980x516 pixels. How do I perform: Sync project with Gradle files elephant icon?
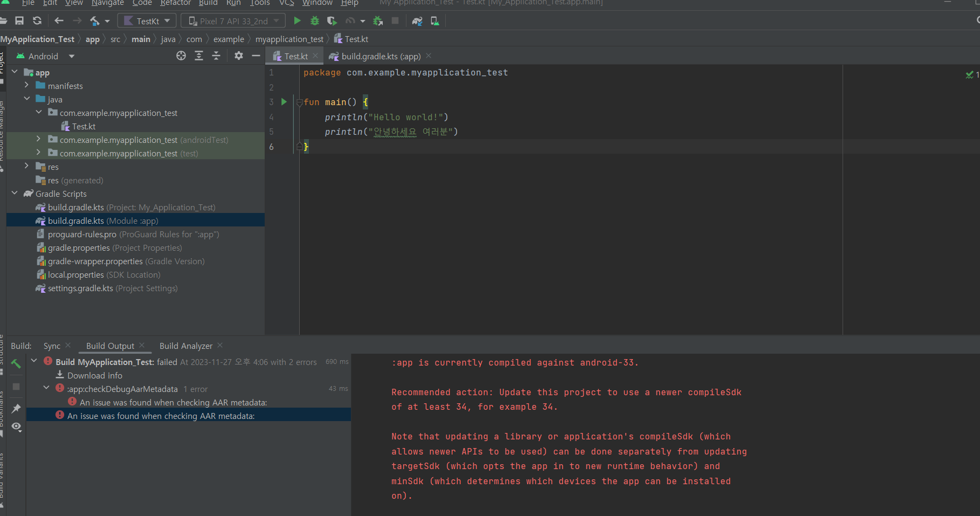[x=417, y=21]
